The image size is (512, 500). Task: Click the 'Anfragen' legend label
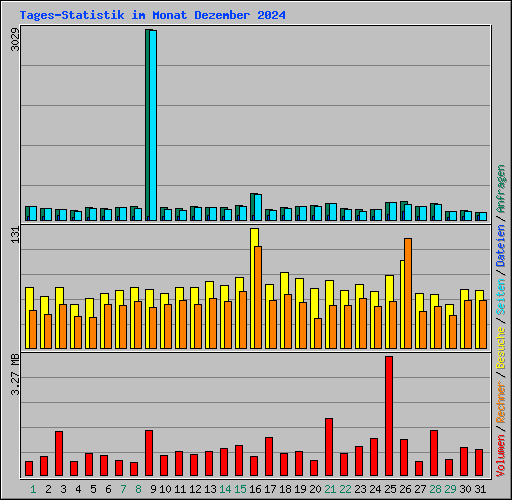(501, 189)
